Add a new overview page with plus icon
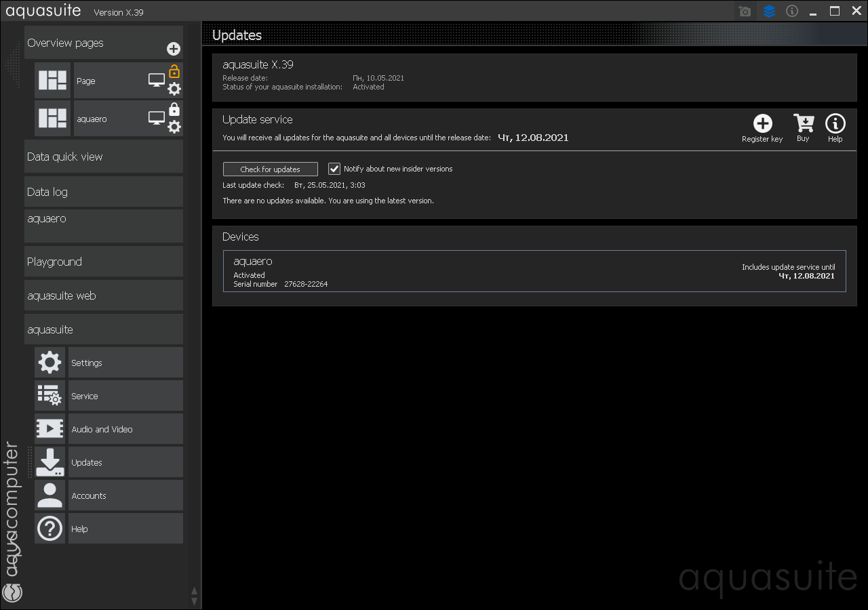The height and width of the screenshot is (610, 868). (x=174, y=49)
